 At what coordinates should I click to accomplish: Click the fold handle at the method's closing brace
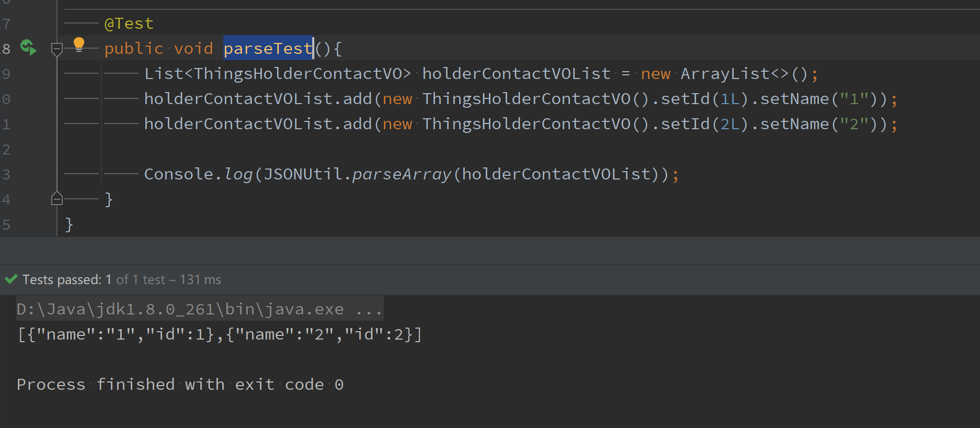(x=56, y=198)
